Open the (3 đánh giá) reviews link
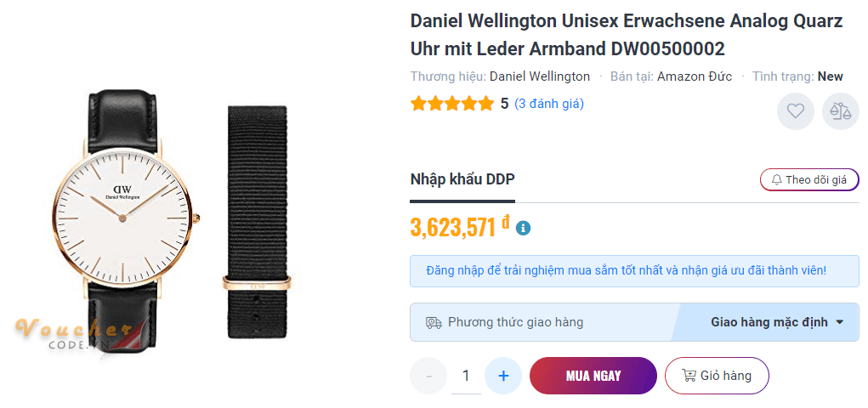This screenshot has height=408, width=868. coord(549,104)
